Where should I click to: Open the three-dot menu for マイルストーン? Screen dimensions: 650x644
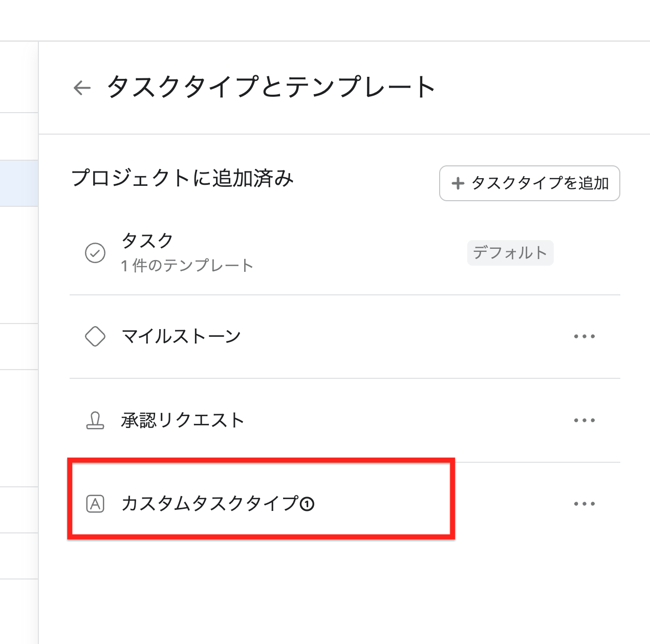[x=584, y=336]
